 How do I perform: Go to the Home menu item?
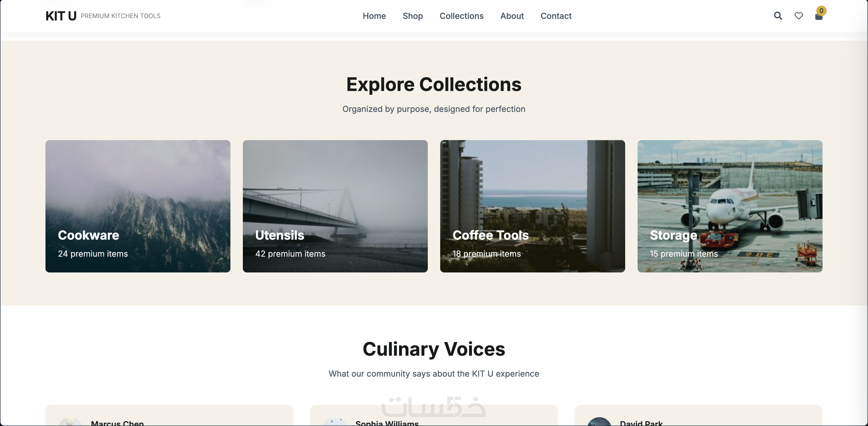click(x=374, y=16)
